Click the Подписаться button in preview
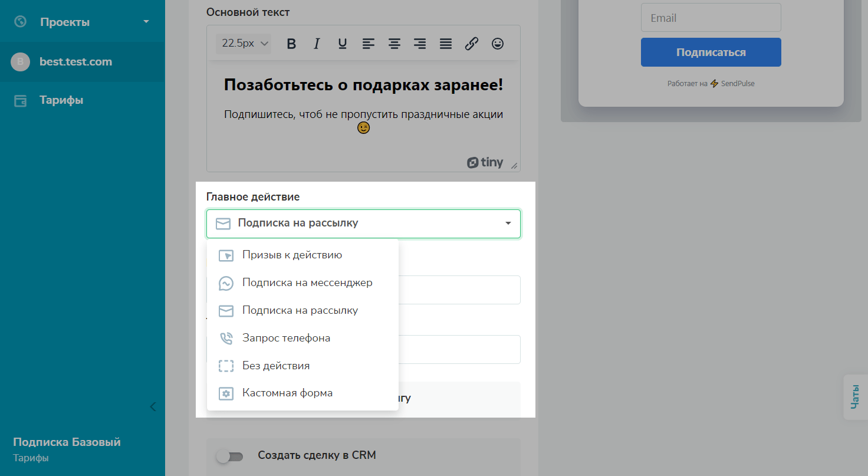 click(711, 52)
